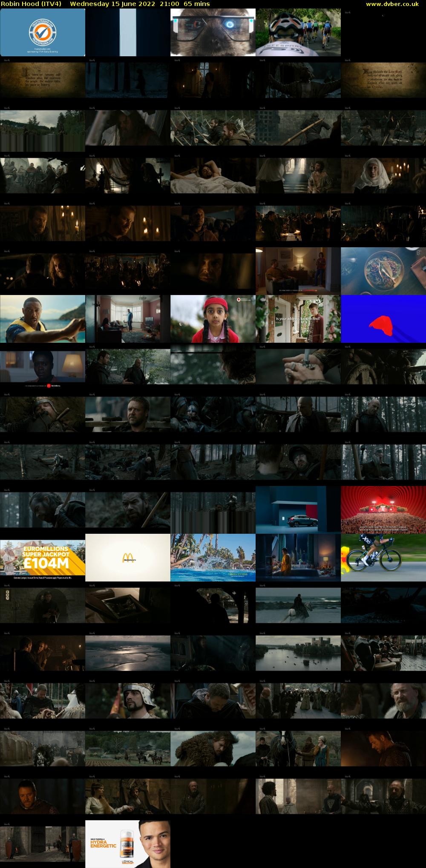Open the TrustATrader sponsor logo thumbnail
Image resolution: width=426 pixels, height=868 pixels.
click(43, 32)
